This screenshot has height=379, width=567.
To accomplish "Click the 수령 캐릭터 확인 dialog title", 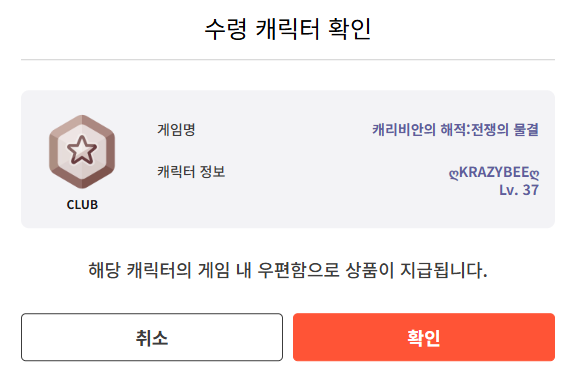I will tap(288, 29).
